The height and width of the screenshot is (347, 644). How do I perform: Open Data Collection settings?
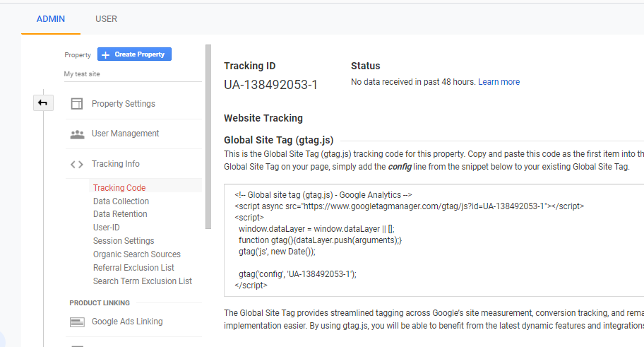click(121, 201)
